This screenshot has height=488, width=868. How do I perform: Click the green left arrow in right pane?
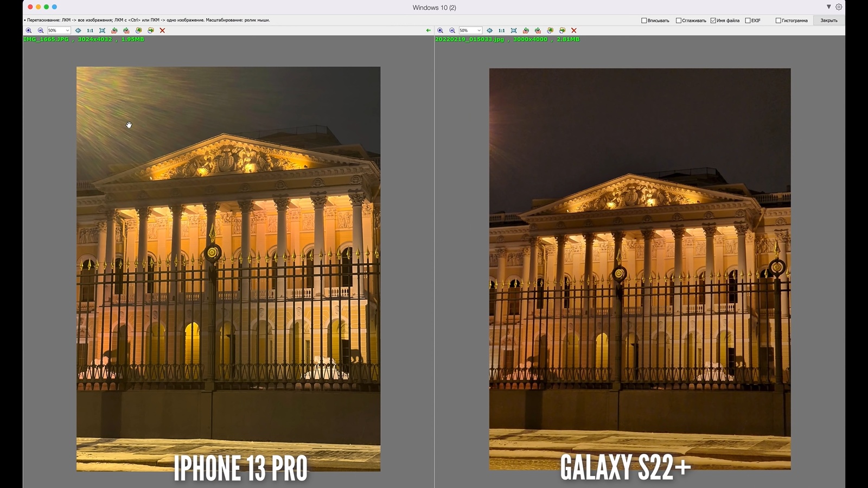[429, 30]
